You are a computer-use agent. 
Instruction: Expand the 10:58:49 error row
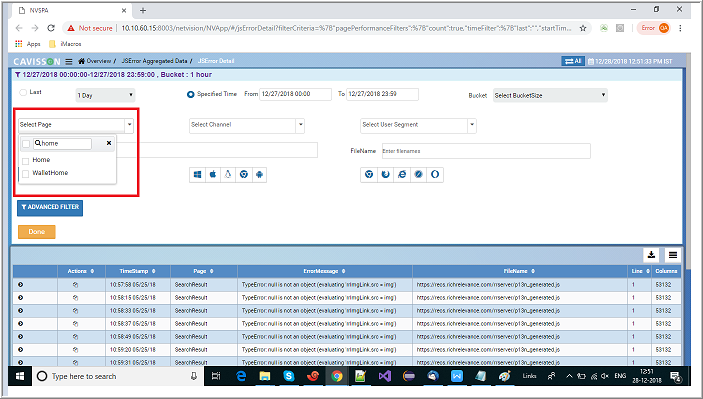pyautogui.click(x=21, y=337)
